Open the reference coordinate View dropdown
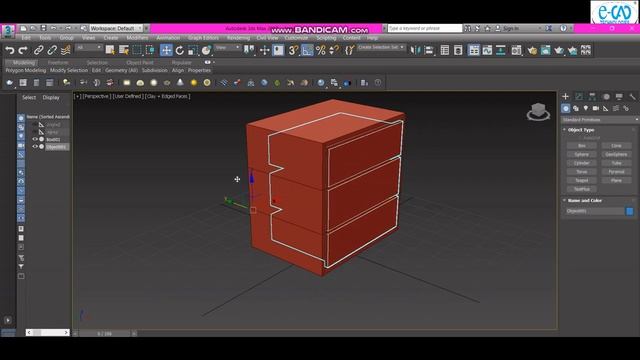640x360 pixels. click(228, 48)
